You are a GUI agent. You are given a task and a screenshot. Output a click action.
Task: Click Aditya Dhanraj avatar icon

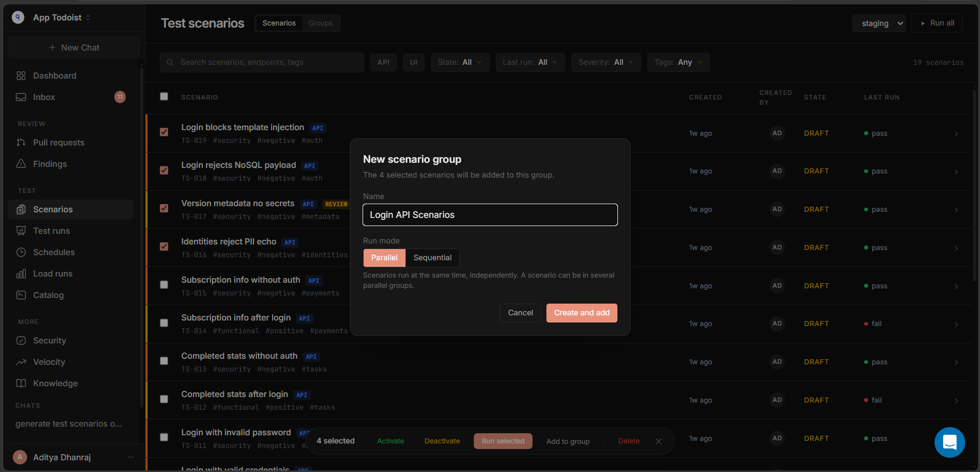[20, 457]
